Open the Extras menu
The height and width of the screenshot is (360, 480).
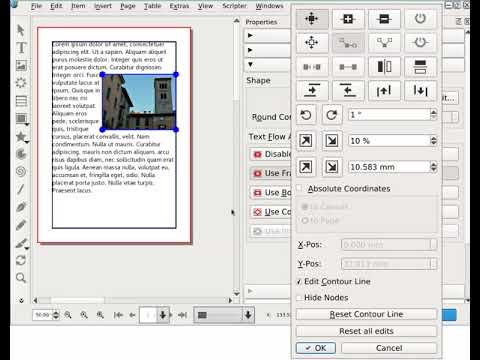pyautogui.click(x=179, y=6)
